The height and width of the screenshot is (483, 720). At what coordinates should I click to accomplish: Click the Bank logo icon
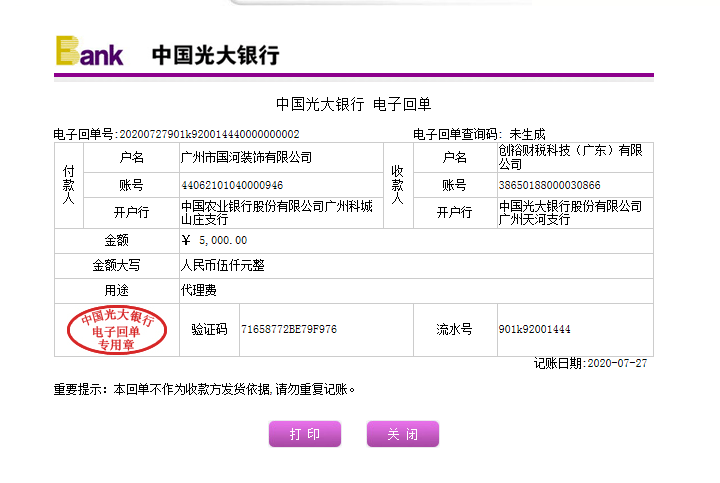pos(90,51)
